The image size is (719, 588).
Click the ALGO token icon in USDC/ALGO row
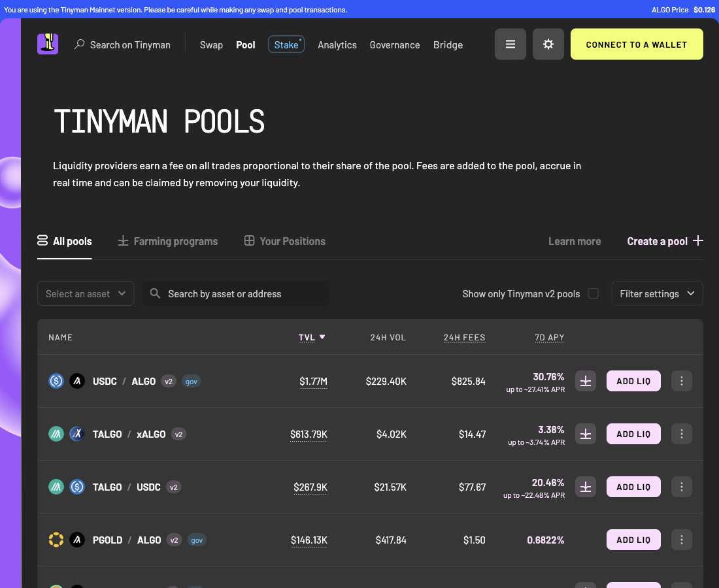tap(77, 381)
